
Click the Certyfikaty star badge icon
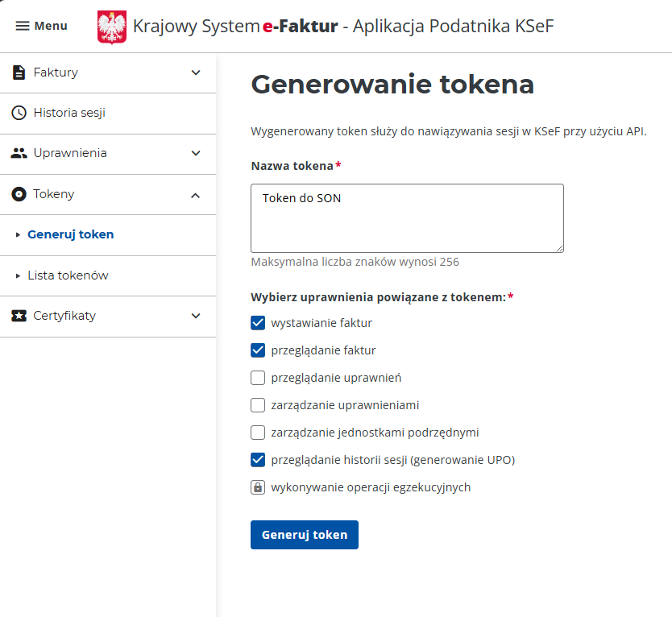click(19, 316)
